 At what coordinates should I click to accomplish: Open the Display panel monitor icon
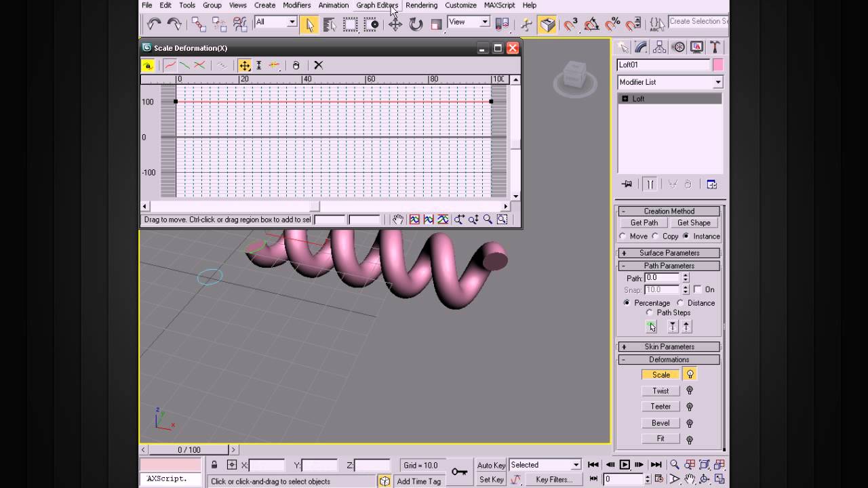pos(696,47)
